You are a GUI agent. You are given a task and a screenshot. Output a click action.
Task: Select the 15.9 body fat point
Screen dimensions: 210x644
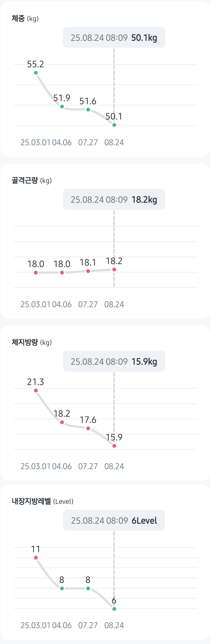114,446
